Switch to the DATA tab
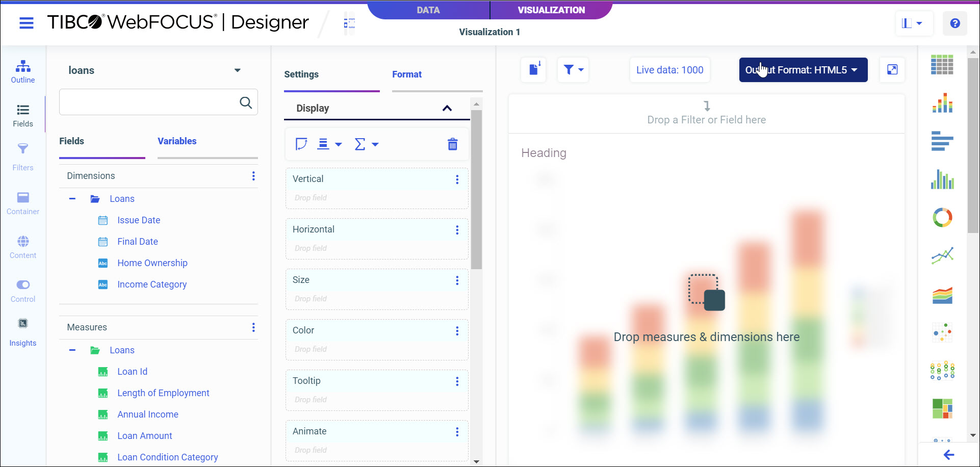The height and width of the screenshot is (467, 980). tap(428, 10)
